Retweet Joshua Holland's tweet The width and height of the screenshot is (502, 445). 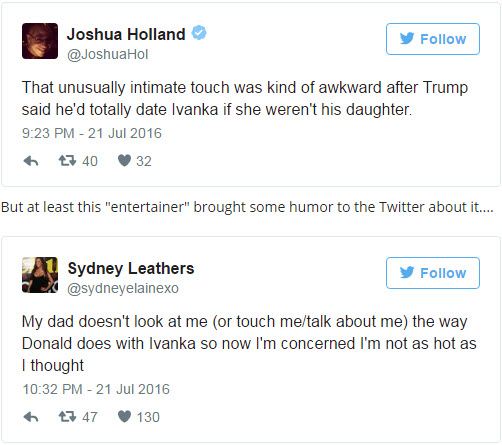click(x=67, y=161)
